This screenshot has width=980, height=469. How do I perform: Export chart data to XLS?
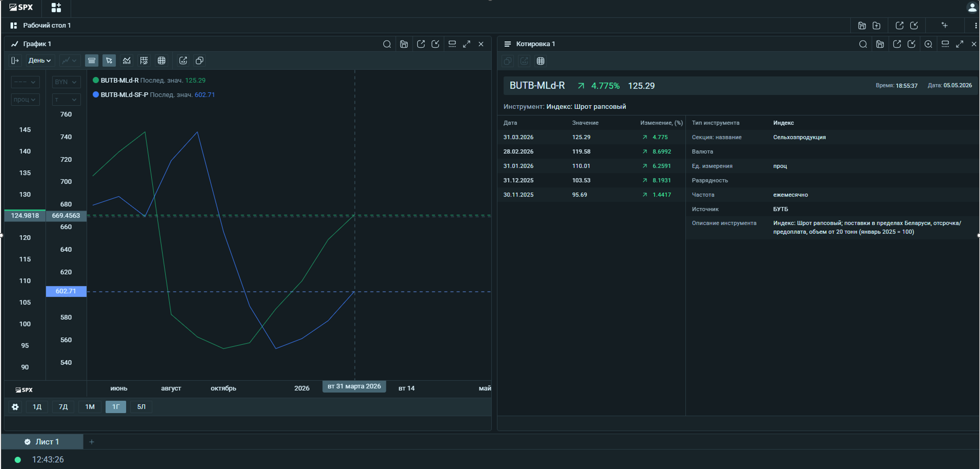pos(183,61)
